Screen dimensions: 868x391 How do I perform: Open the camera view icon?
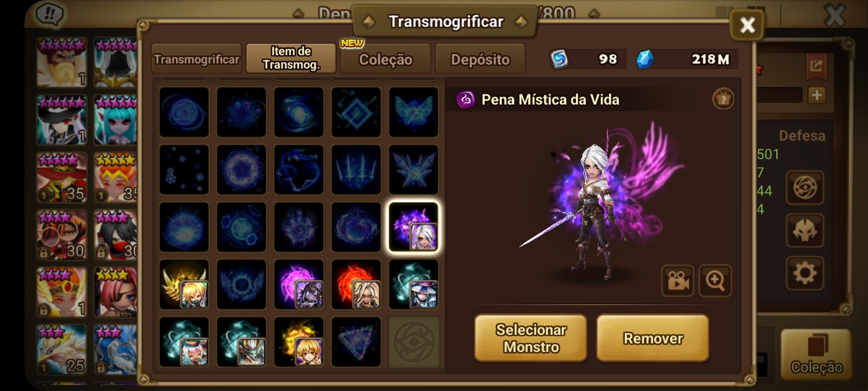click(677, 281)
